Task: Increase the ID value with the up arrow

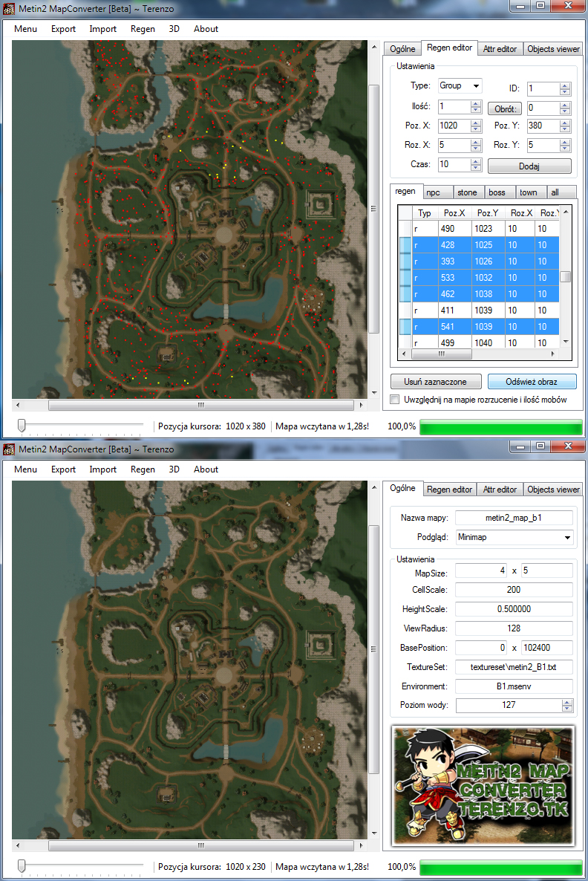Action: coord(565,85)
